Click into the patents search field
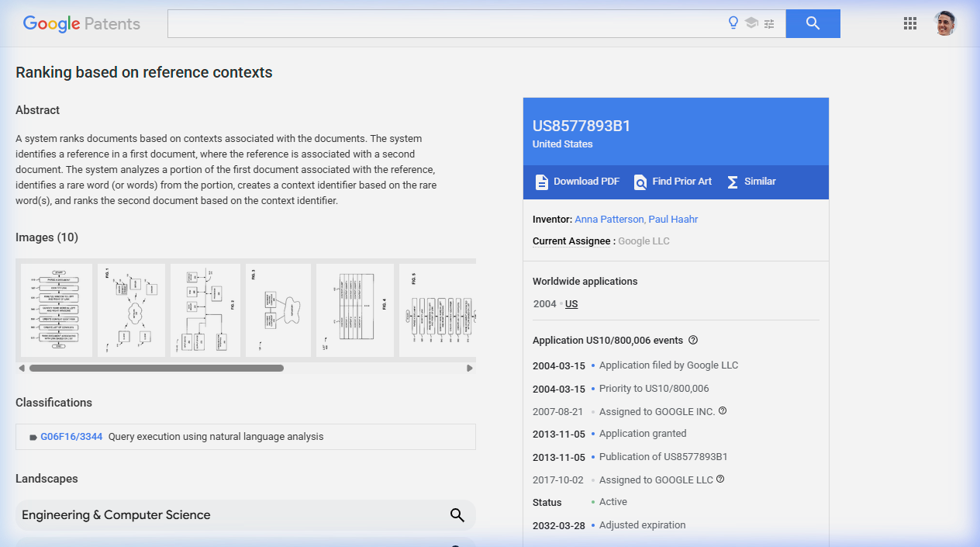Screen dimensions: 980x547 pos(446,23)
